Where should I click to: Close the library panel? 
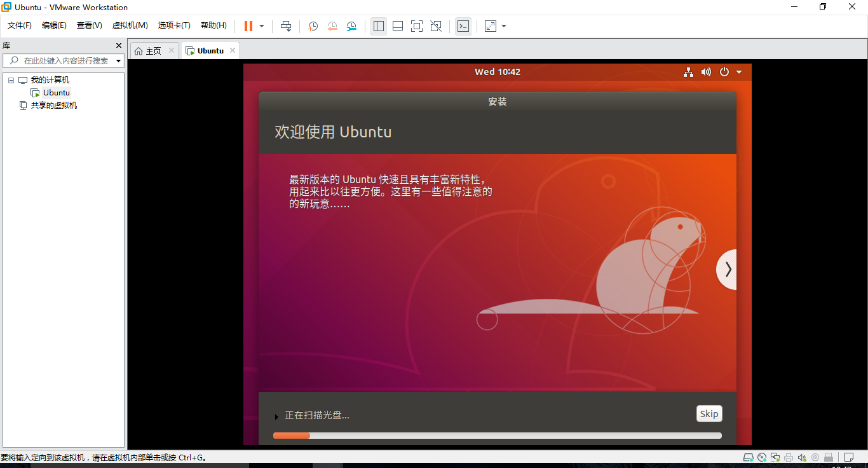pyautogui.click(x=118, y=46)
